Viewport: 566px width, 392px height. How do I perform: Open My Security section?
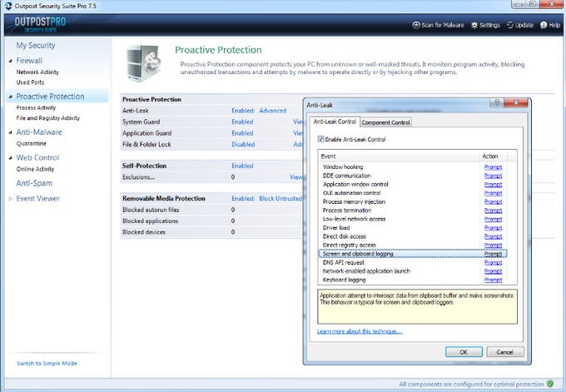(36, 46)
